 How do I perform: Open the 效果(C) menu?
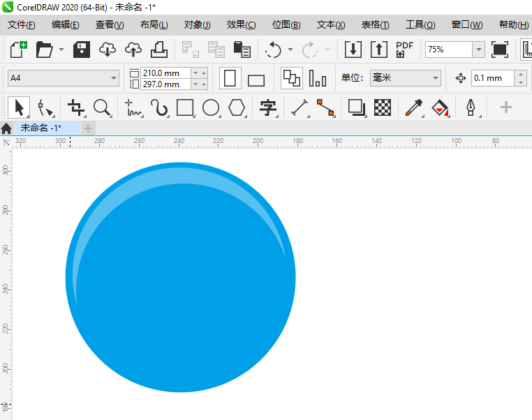point(241,25)
